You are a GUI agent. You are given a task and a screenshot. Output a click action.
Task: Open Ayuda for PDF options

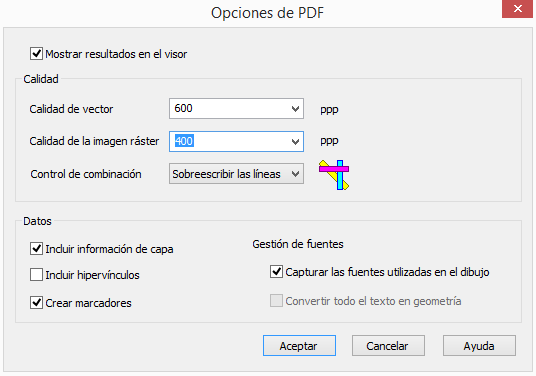click(479, 346)
